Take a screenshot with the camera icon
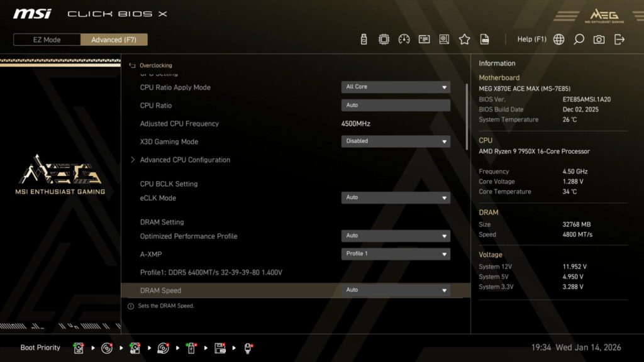 click(599, 40)
